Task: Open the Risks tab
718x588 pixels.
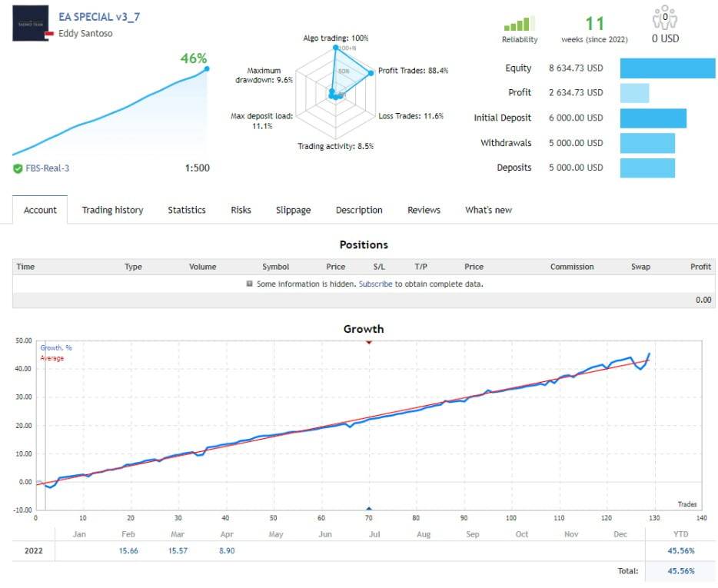Action: point(241,210)
